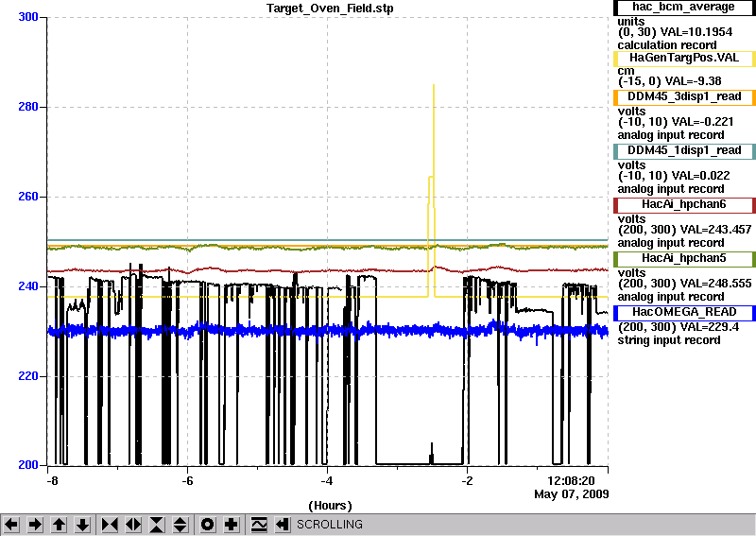Select the DDM45_3disp1_read curve legend
The width and height of the screenshot is (756, 536).
(683, 97)
